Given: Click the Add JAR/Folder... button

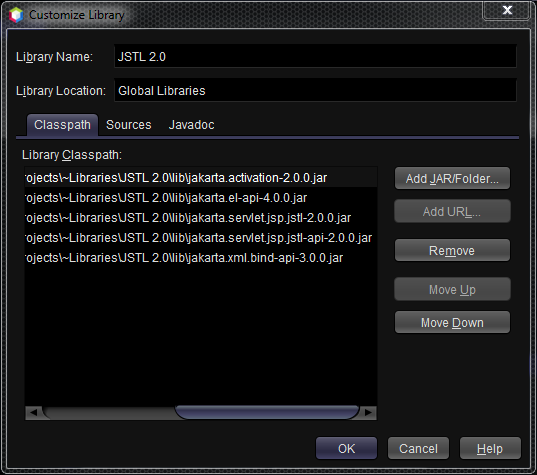Looking at the screenshot, I should coord(452,178).
